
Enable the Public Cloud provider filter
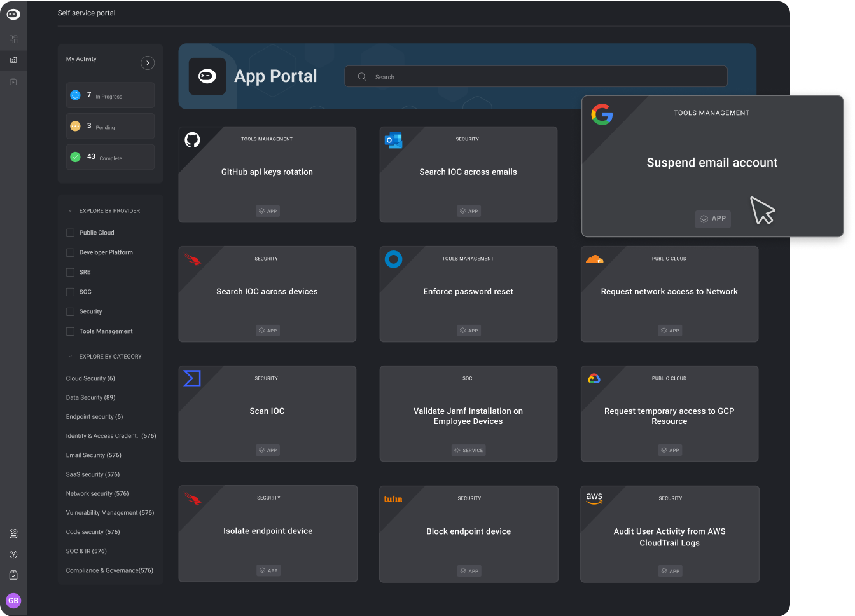70,233
